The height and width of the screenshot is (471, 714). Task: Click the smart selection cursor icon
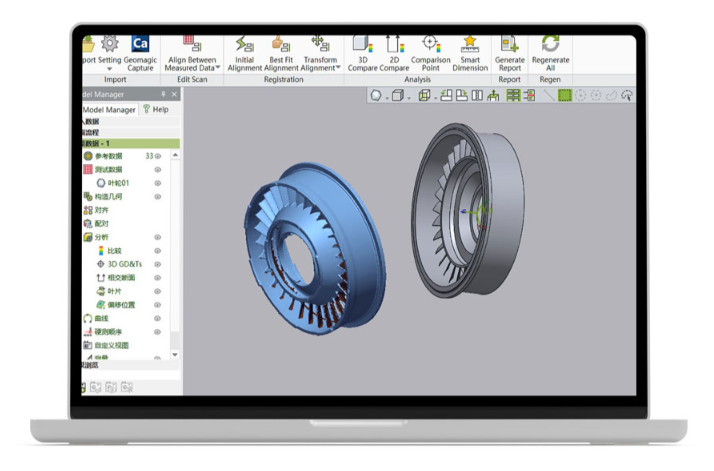pyautogui.click(x=627, y=95)
